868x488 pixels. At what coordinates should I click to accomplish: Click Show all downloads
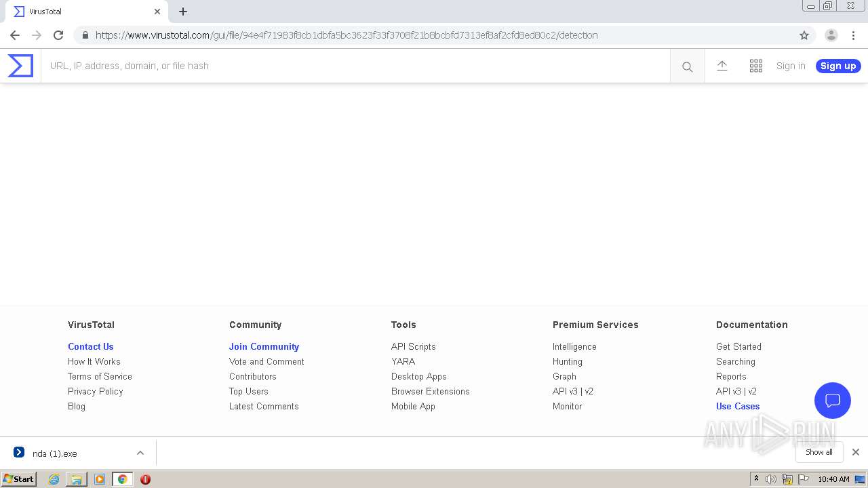[819, 452]
